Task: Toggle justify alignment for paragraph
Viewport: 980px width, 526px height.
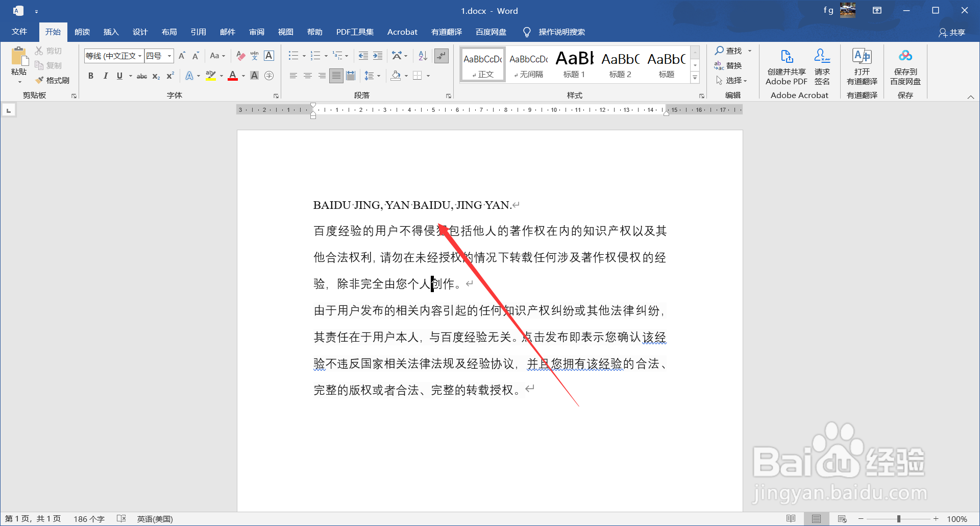Action: pyautogui.click(x=336, y=76)
